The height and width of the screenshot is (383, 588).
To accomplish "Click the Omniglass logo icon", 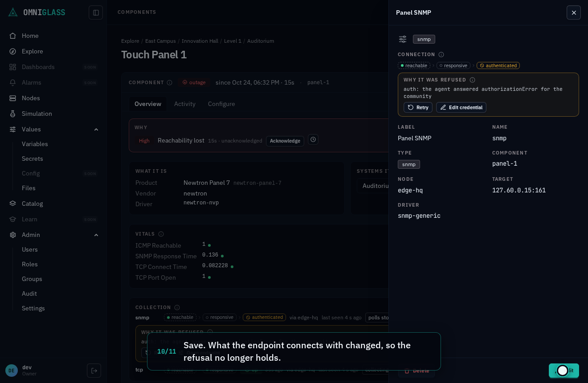I will point(13,12).
